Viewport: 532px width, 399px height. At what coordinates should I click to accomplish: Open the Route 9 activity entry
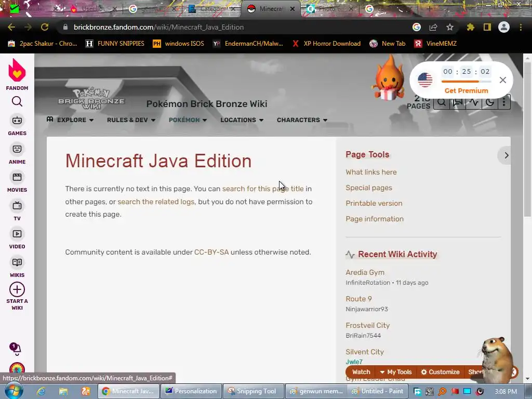(358, 299)
